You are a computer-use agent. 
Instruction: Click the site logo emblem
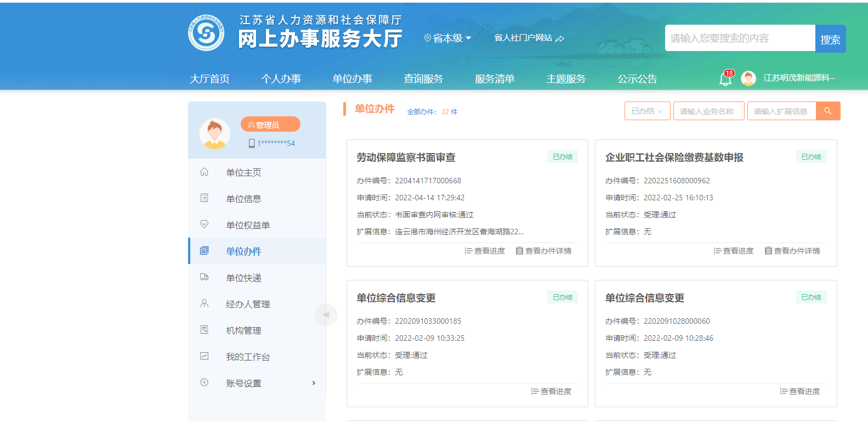tap(206, 33)
